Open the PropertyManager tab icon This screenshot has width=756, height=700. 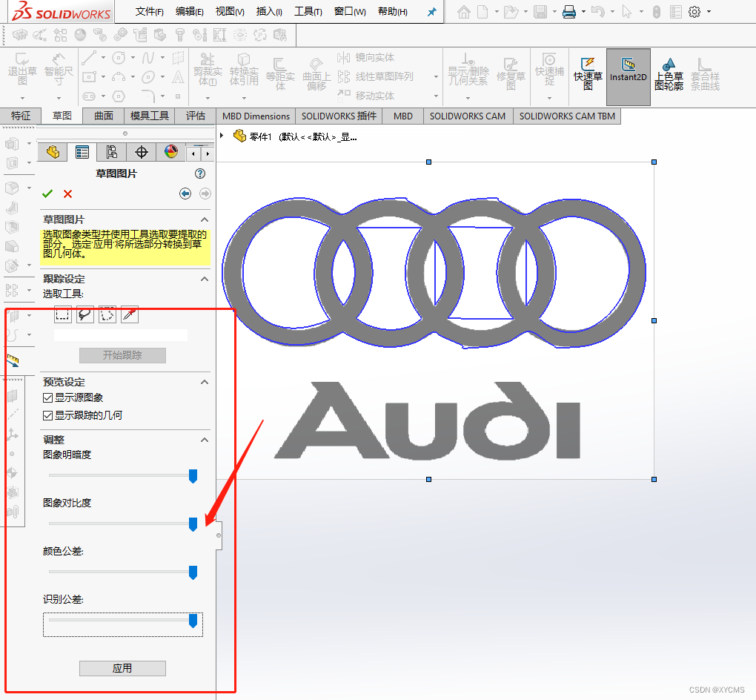pos(82,153)
